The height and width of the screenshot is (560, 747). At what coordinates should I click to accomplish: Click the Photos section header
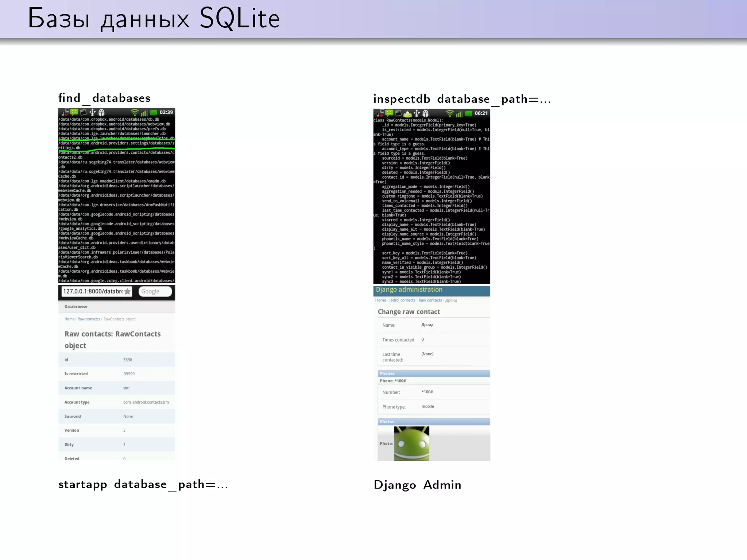pos(434,421)
